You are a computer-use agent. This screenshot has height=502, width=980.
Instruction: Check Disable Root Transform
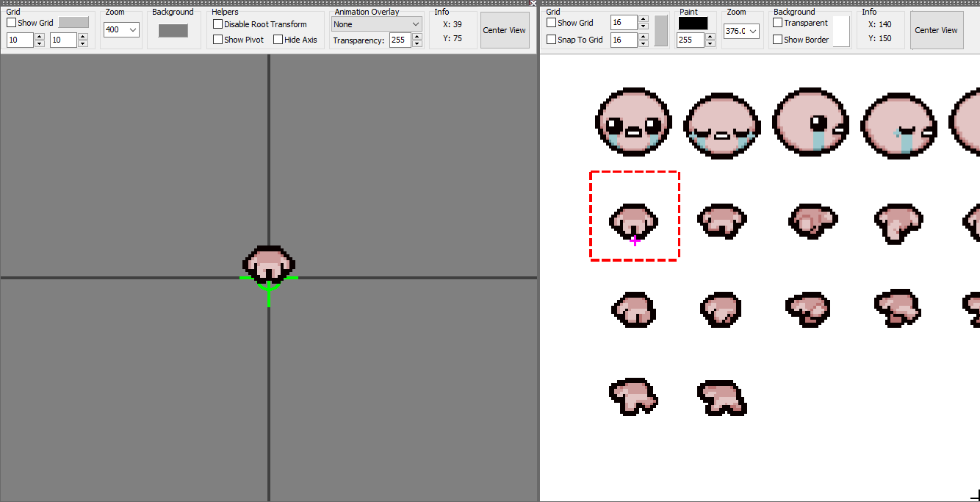tap(217, 24)
